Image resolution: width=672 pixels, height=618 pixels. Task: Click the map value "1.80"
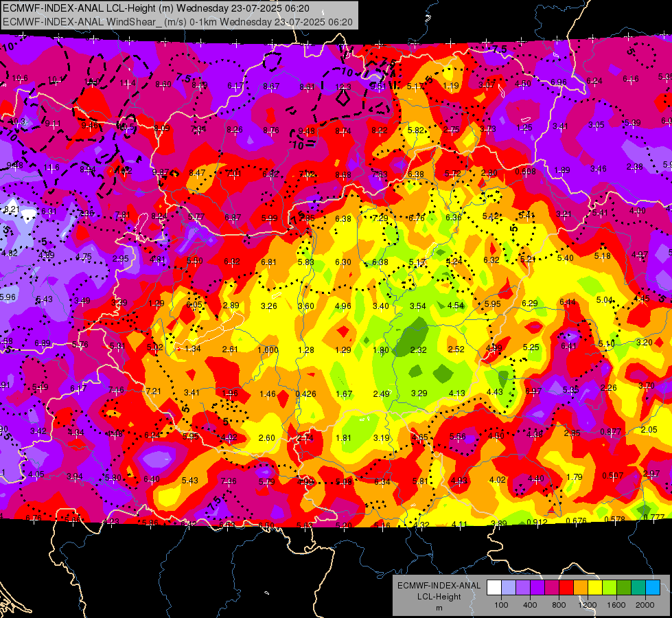coord(380,350)
